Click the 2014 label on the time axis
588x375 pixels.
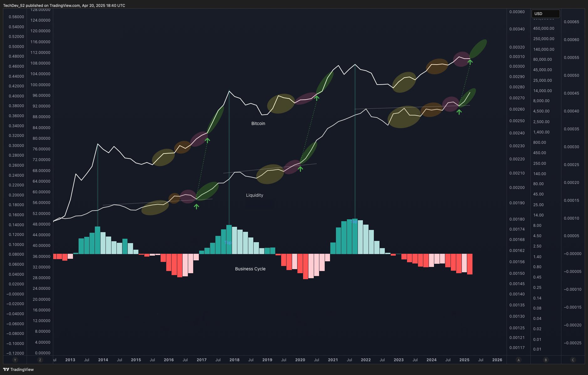tap(103, 360)
